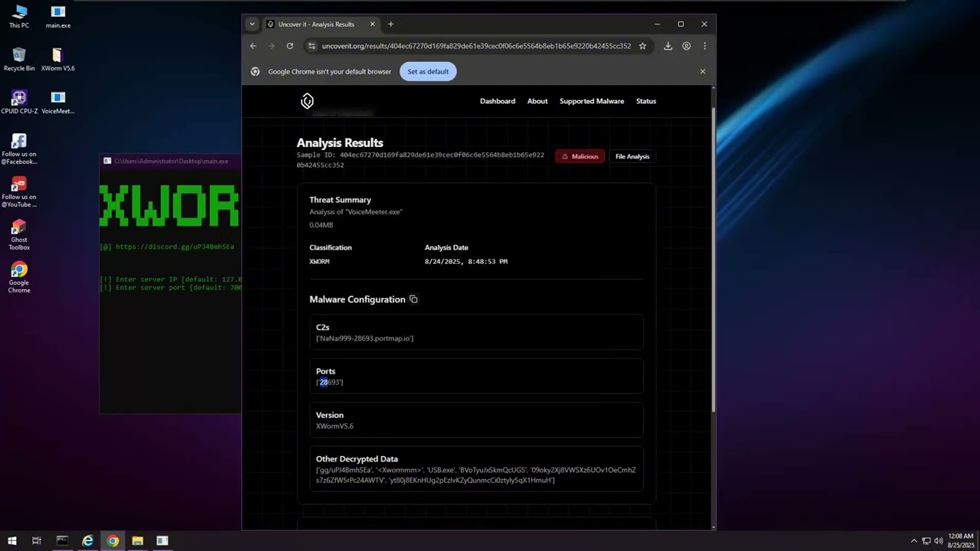Screen dimensions: 980x551
Task: Open Chrome profile icon
Action: pyautogui.click(x=686, y=46)
